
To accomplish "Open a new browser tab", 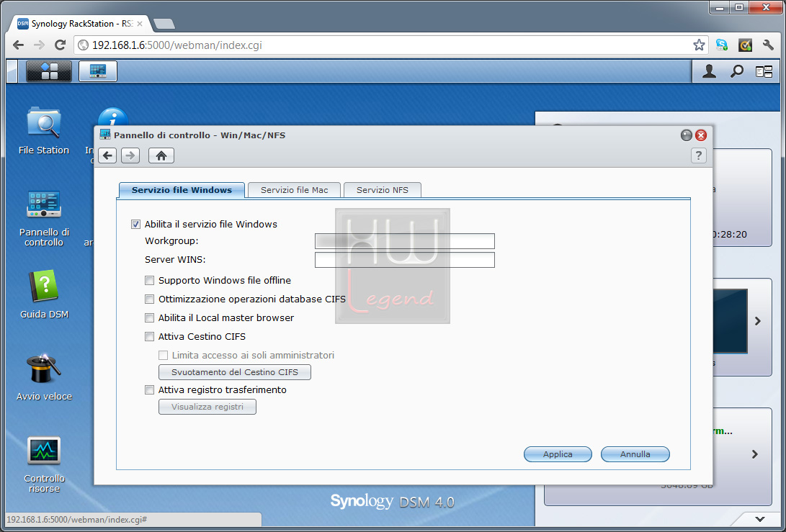I will pyautogui.click(x=164, y=24).
